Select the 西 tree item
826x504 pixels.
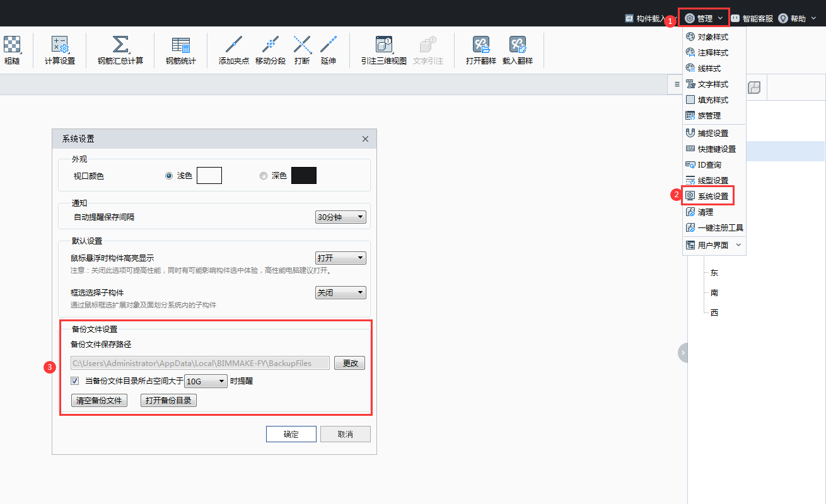[714, 312]
